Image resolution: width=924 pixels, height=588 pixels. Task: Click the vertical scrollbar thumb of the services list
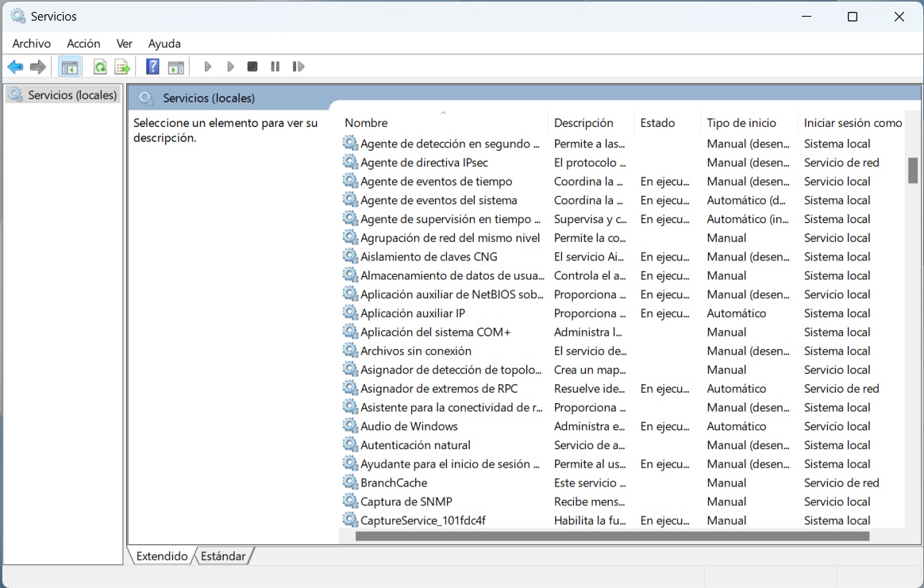pyautogui.click(x=913, y=171)
